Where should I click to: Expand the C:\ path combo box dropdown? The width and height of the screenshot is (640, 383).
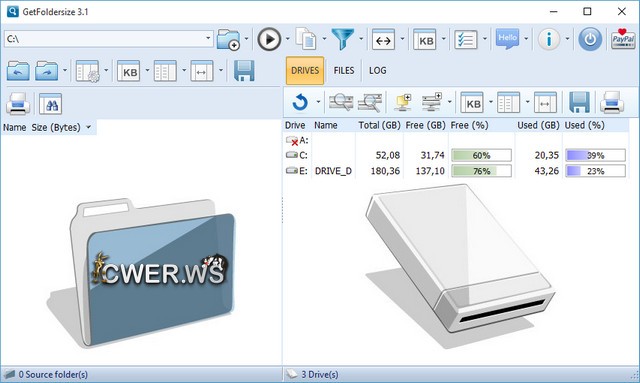208,39
